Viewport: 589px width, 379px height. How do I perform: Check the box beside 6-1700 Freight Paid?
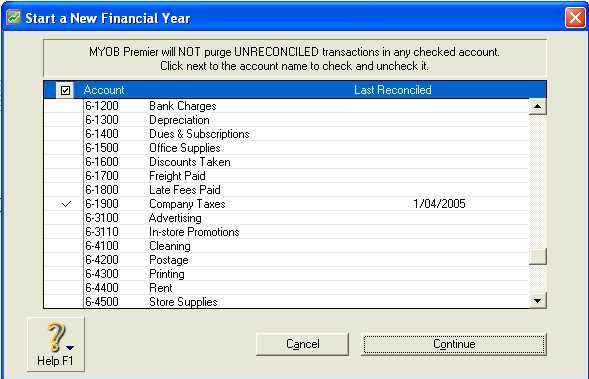[64, 176]
